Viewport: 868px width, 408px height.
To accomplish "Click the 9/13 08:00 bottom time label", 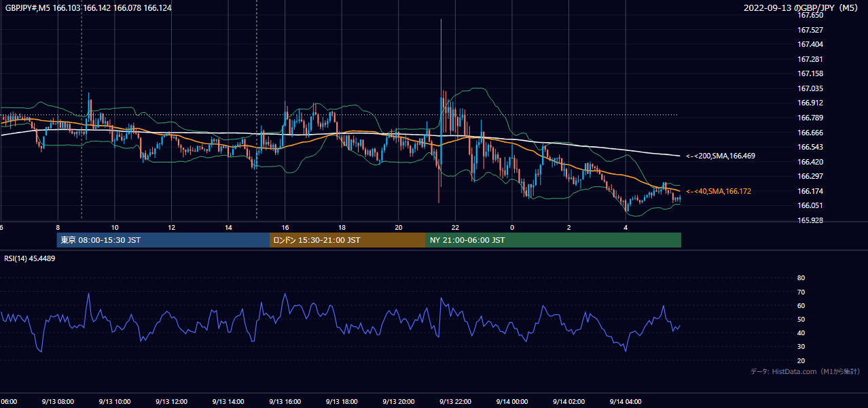I will [x=58, y=402].
